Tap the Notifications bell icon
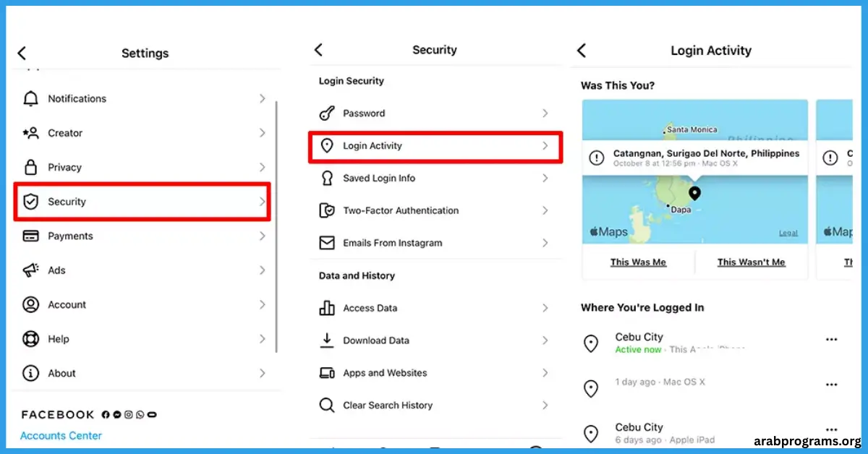This screenshot has width=868, height=454. pos(30,98)
